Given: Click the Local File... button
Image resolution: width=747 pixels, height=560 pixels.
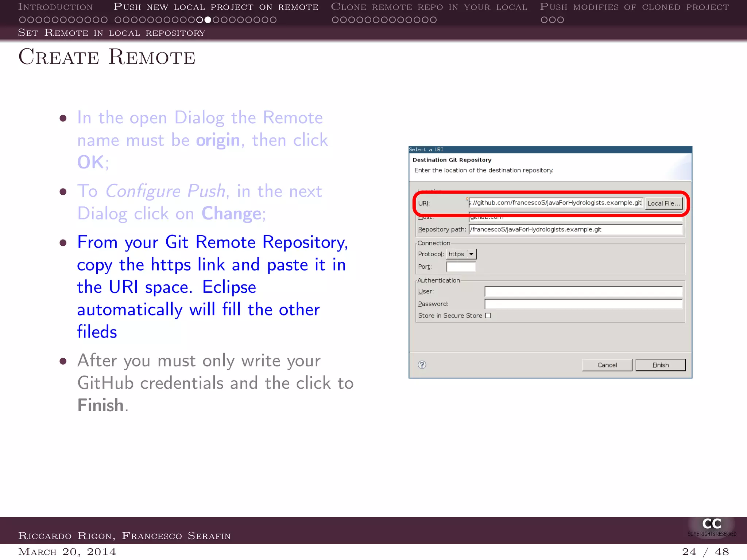Looking at the screenshot, I should tap(663, 203).
